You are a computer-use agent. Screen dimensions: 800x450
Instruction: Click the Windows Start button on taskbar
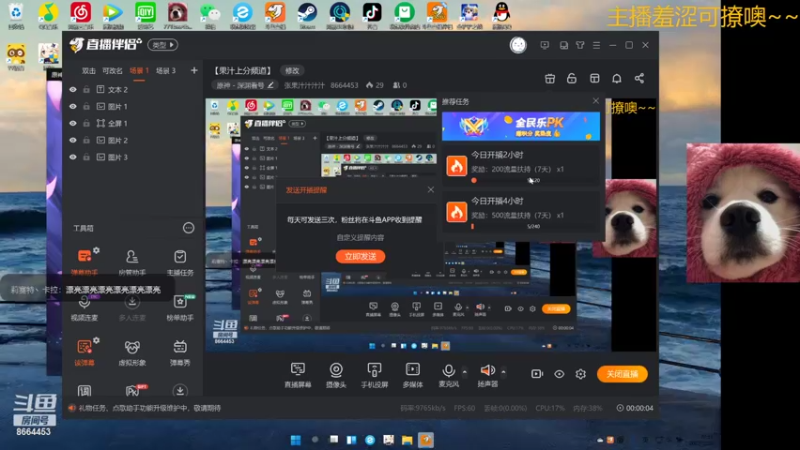295,440
